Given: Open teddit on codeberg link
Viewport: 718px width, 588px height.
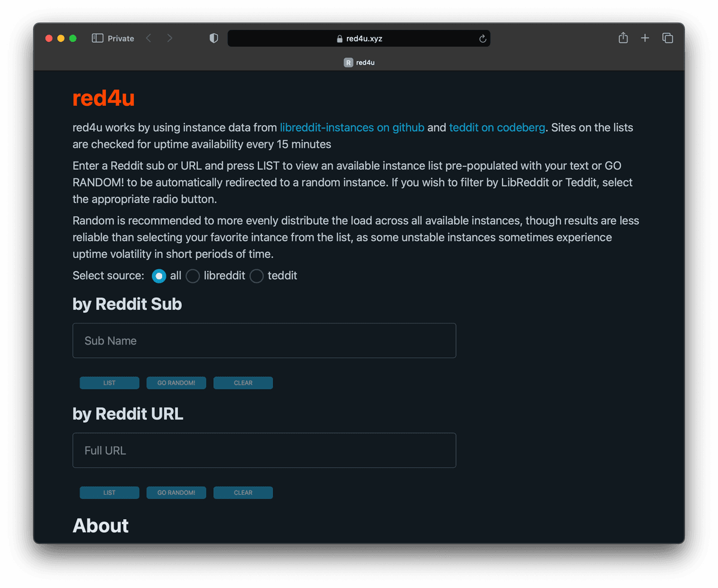Looking at the screenshot, I should pyautogui.click(x=497, y=127).
